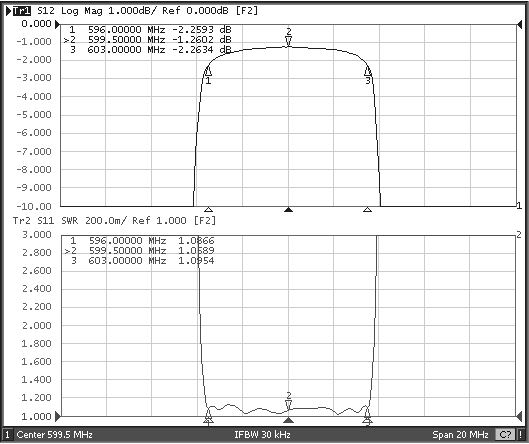Viewport: 529px width, 444px height.
Task: Click the SWR format label
Action: (x=69, y=221)
